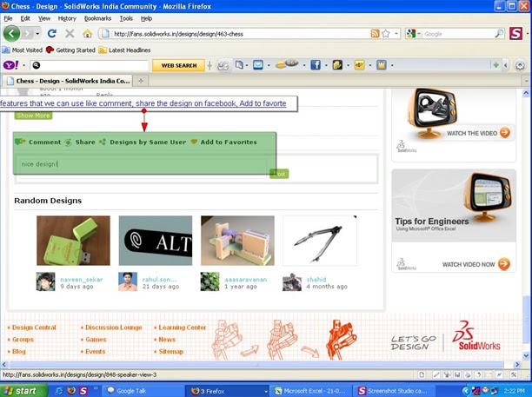Switch to Microsoft Excel in the taskbar
The image size is (532, 397).
[x=310, y=391]
